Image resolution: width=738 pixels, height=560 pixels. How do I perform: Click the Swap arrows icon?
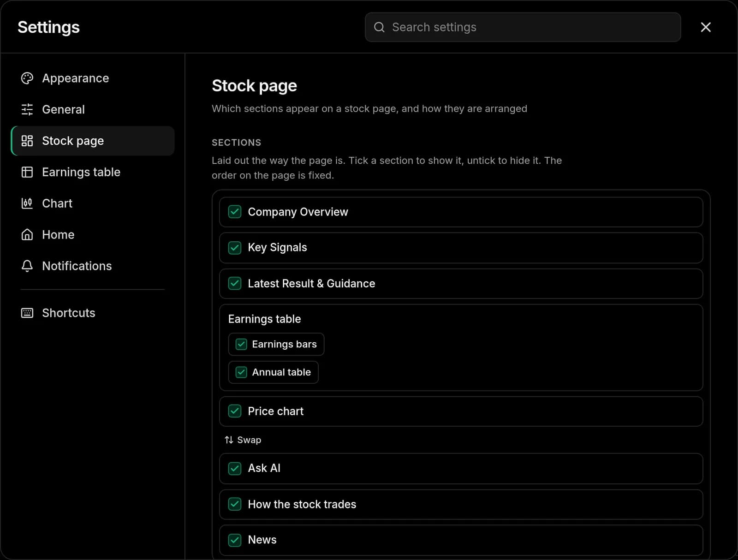coord(229,440)
